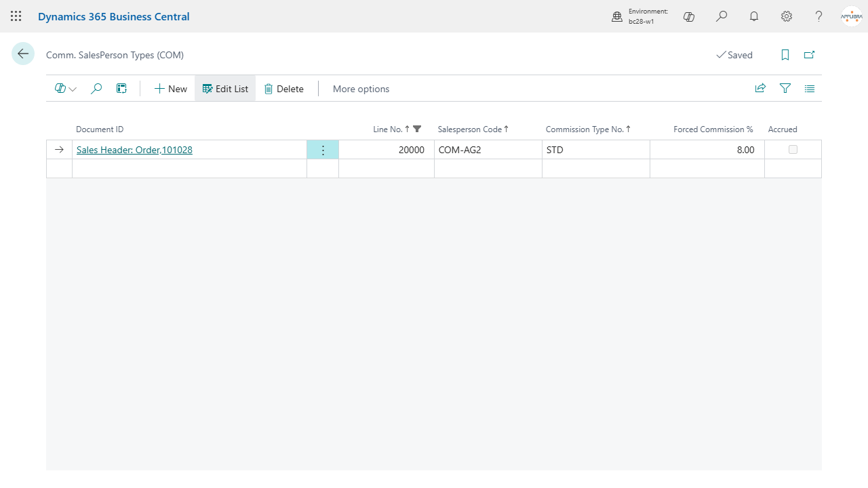
Task: Open the notifications bell
Action: pyautogui.click(x=754, y=16)
